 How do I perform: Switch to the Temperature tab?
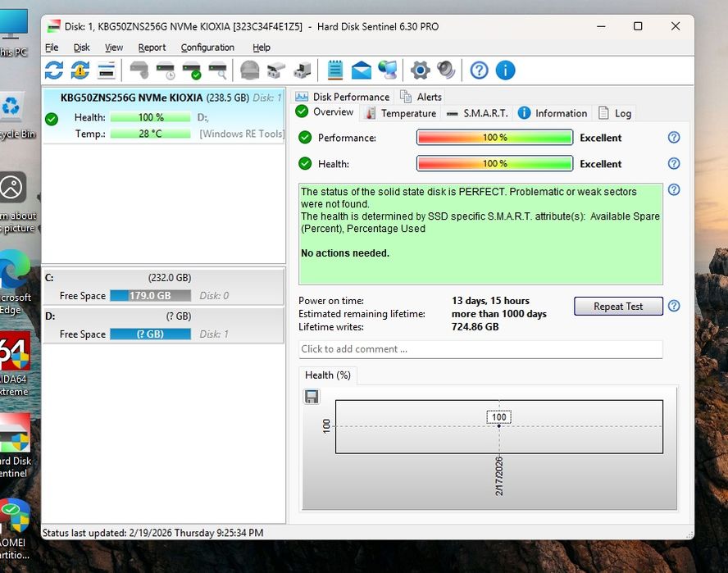click(400, 113)
